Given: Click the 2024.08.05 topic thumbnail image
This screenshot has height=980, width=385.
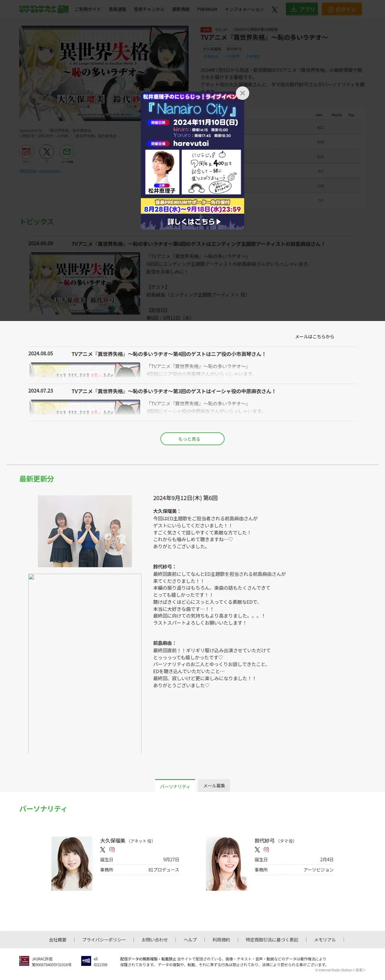Looking at the screenshot, I should pos(85,370).
